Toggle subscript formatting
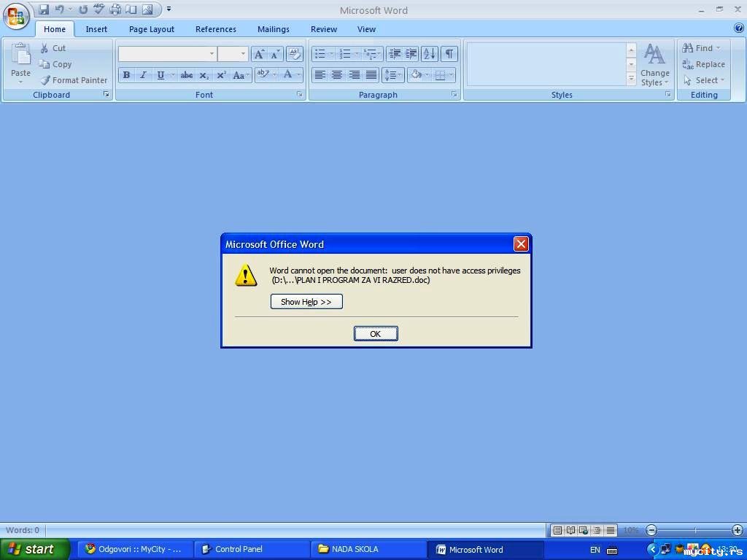 204,75
